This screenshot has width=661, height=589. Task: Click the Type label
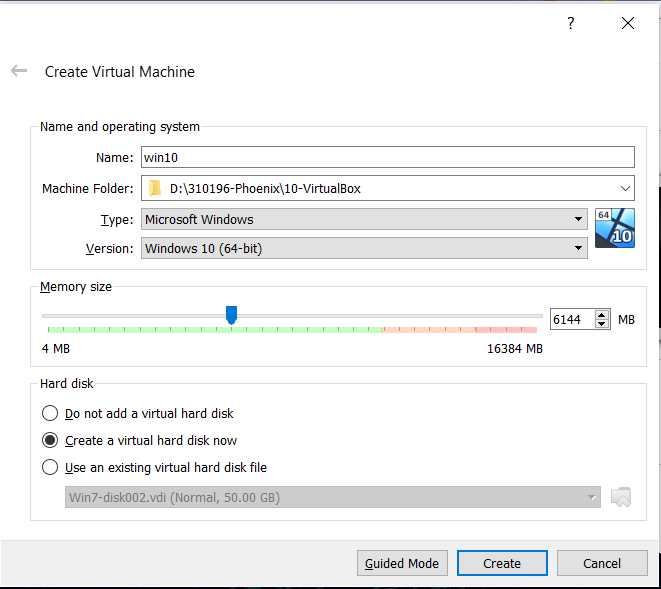click(117, 219)
